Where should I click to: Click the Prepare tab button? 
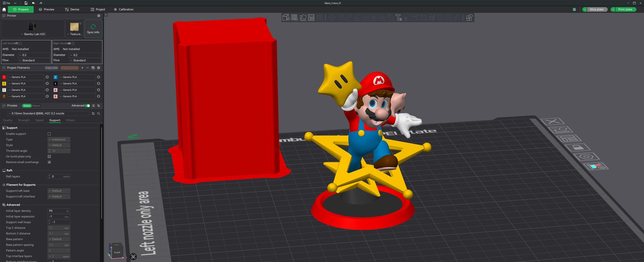click(x=21, y=9)
